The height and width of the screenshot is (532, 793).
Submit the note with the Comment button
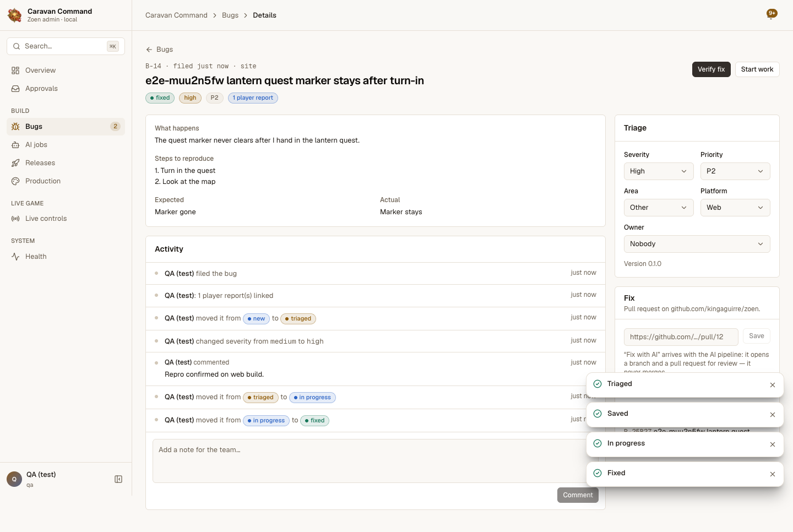tap(578, 495)
